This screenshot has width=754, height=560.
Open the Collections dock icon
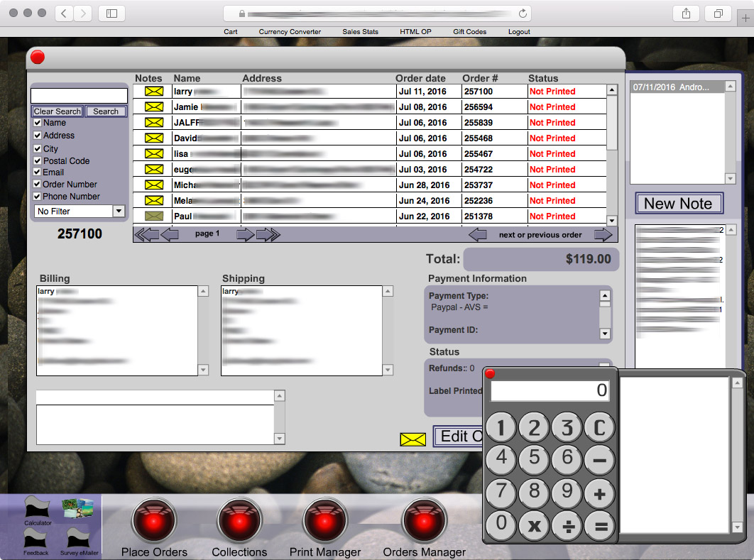point(239,522)
